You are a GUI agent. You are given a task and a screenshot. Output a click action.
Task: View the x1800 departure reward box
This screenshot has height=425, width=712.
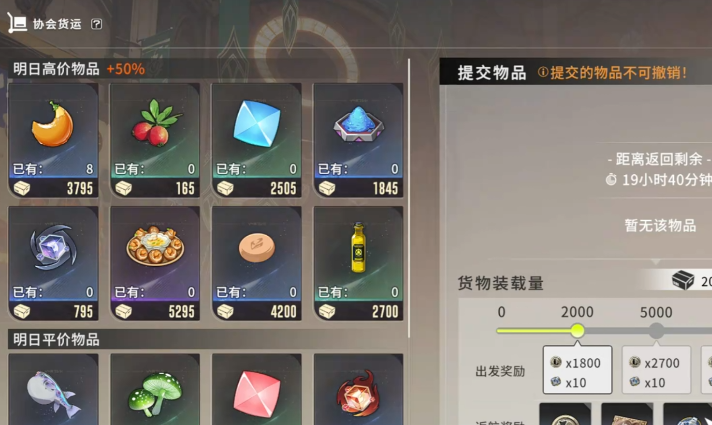pos(578,370)
